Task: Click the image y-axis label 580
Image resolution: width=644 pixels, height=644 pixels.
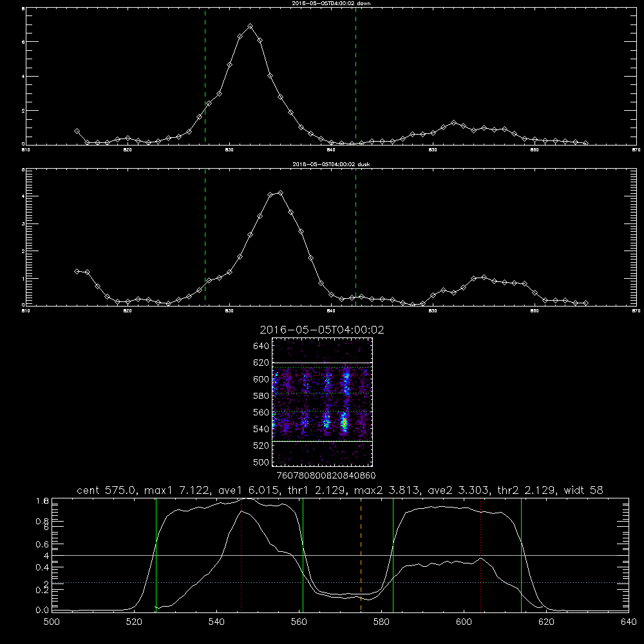Action: (x=261, y=396)
